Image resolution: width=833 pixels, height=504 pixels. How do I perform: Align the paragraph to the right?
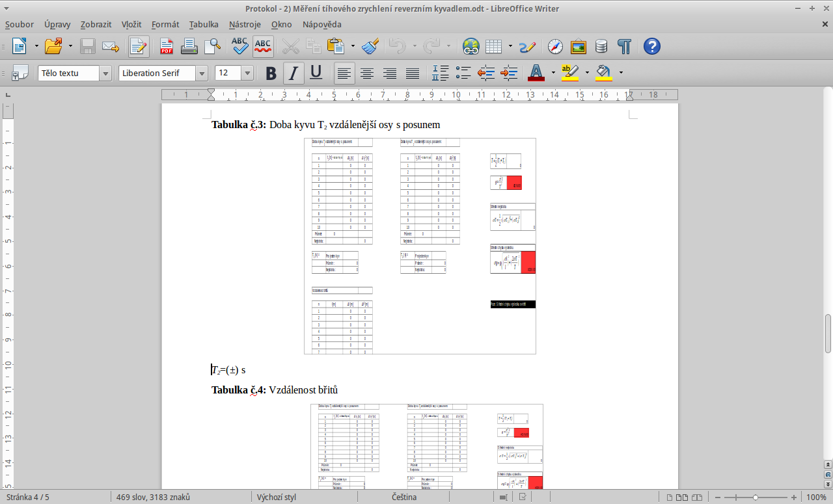390,73
